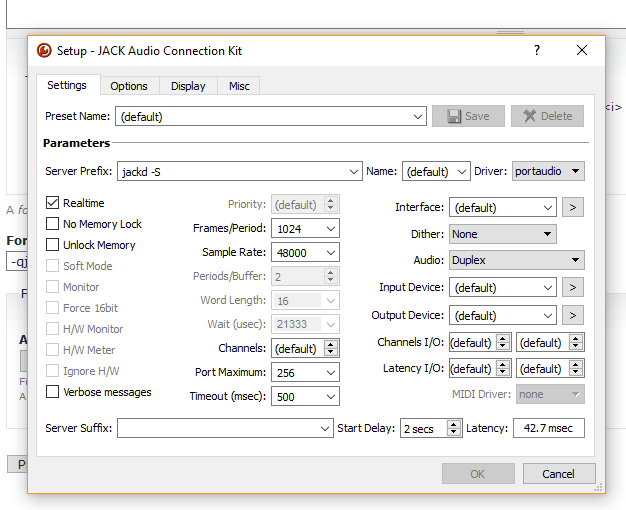Enable Unlock Memory checkbox
The height and width of the screenshot is (510, 626).
52,244
